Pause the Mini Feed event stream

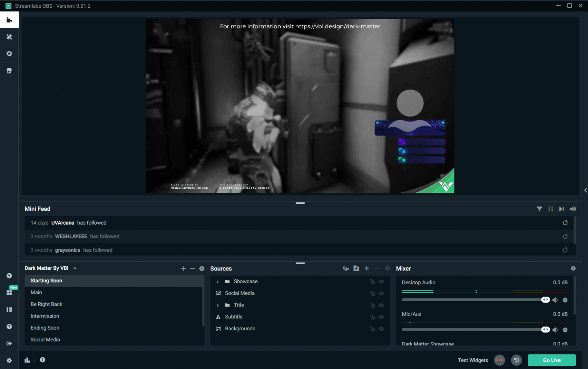click(550, 209)
